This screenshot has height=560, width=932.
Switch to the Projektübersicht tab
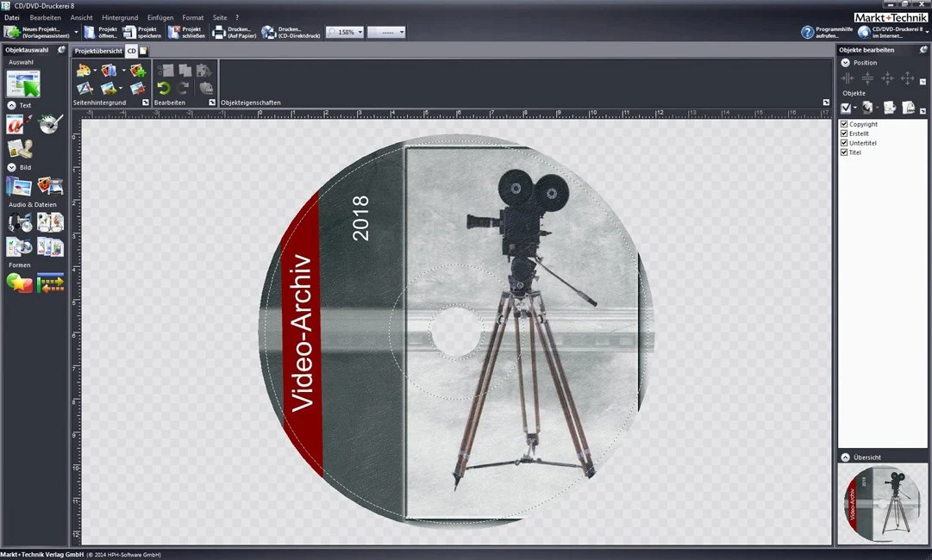(98, 51)
